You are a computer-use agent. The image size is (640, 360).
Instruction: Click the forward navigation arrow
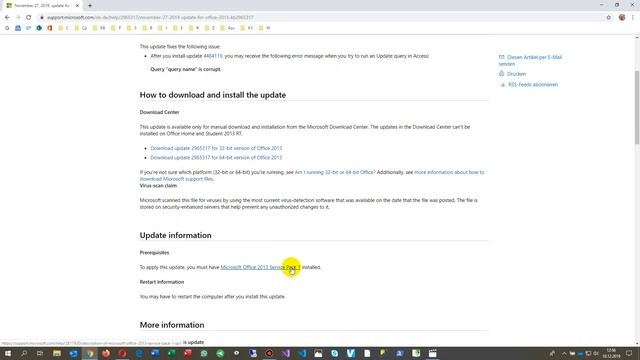click(18, 18)
